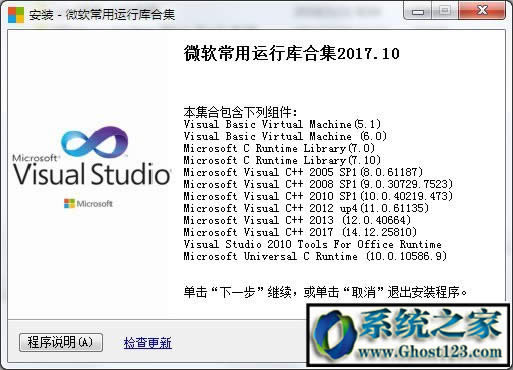The height and width of the screenshot is (370, 513).
Task: Click line Visual C++ 2012 up4(11.0.61135)
Action: coord(306,208)
